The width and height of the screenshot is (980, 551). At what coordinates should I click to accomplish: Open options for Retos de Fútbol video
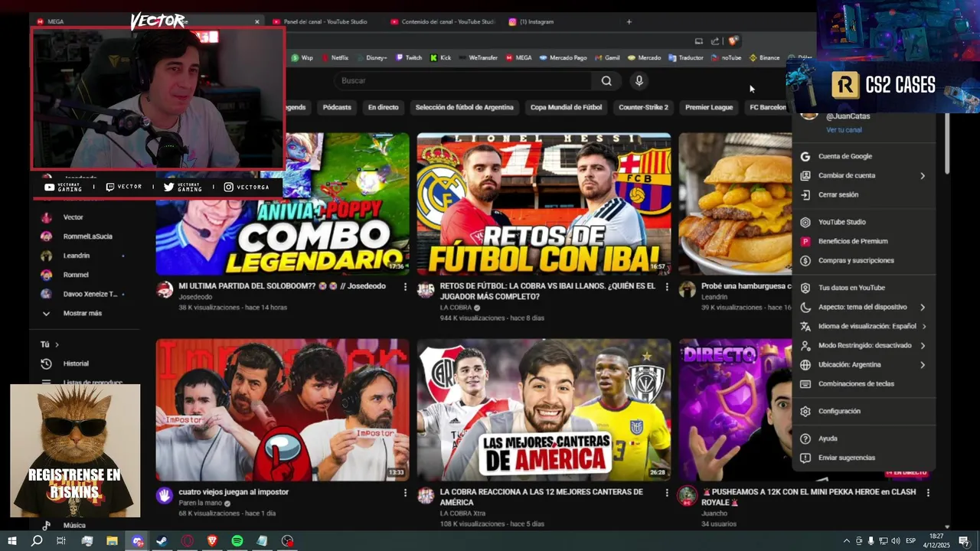666,287
